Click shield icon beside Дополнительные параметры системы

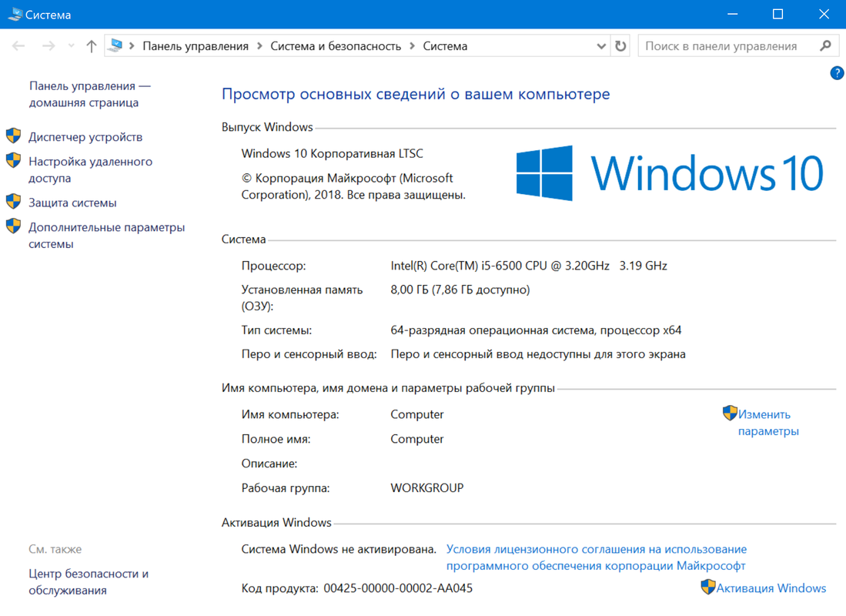point(14,226)
